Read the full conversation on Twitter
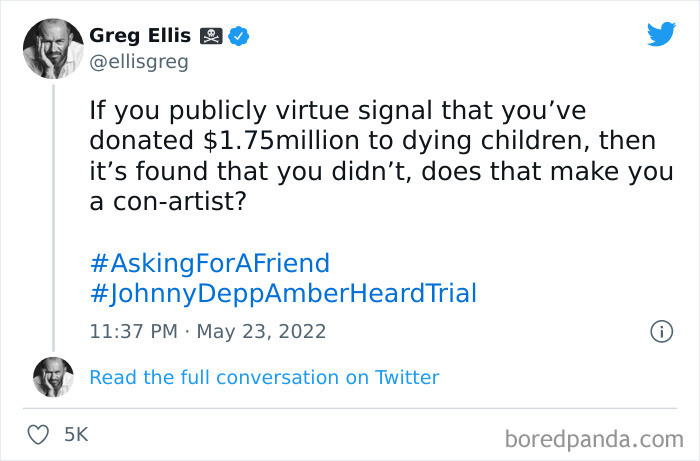The width and height of the screenshot is (700, 461). coord(264,377)
